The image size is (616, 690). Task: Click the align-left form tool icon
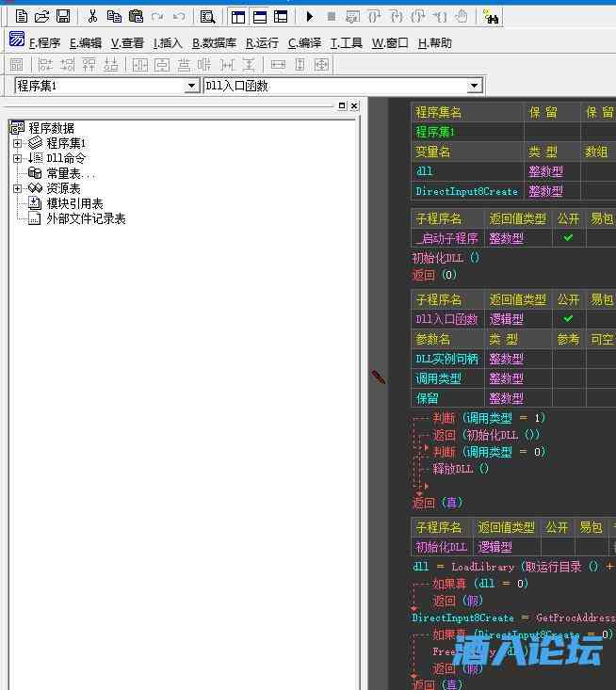point(45,65)
